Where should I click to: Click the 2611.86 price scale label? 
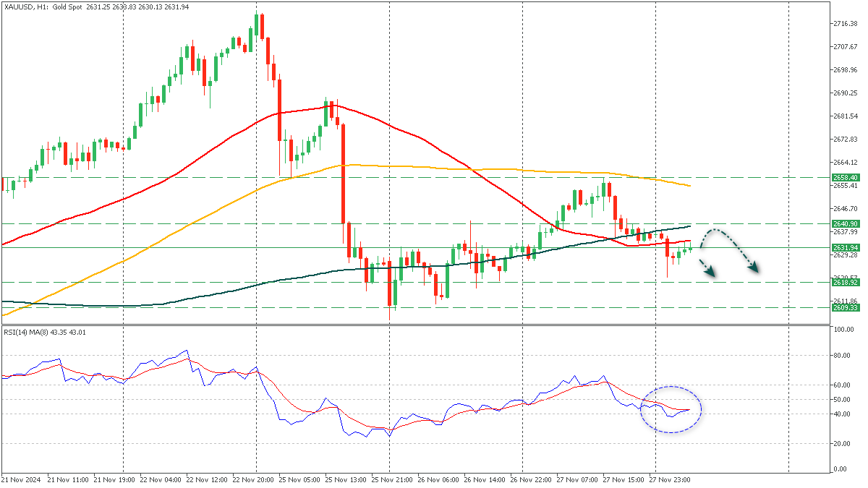[x=845, y=301]
